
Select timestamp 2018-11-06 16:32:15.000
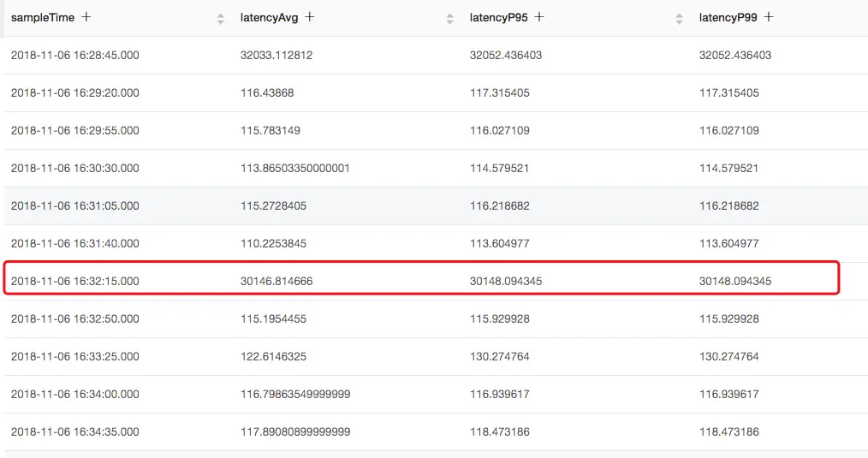click(75, 282)
